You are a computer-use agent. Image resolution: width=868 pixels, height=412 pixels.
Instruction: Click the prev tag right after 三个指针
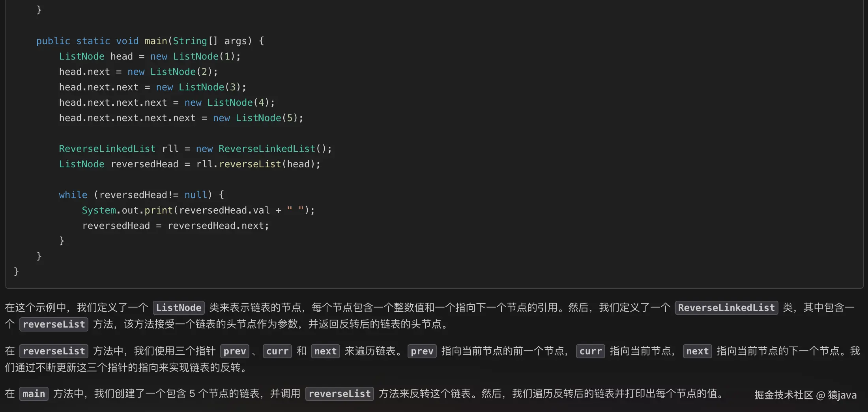point(234,351)
